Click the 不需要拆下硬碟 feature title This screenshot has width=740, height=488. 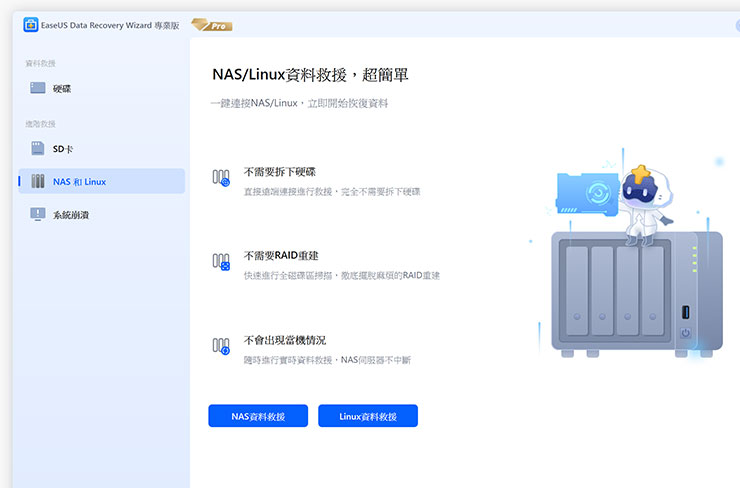[279, 172]
